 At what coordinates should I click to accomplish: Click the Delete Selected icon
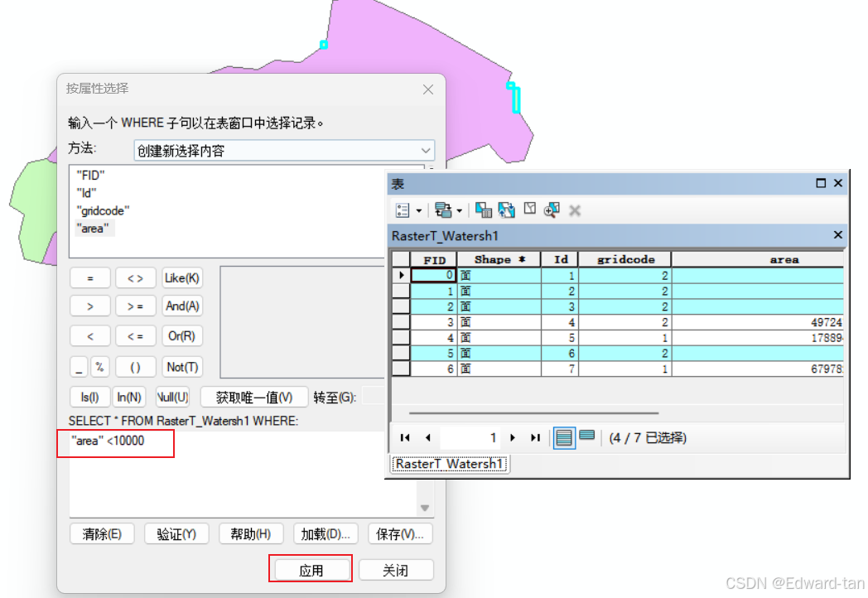pyautogui.click(x=575, y=210)
